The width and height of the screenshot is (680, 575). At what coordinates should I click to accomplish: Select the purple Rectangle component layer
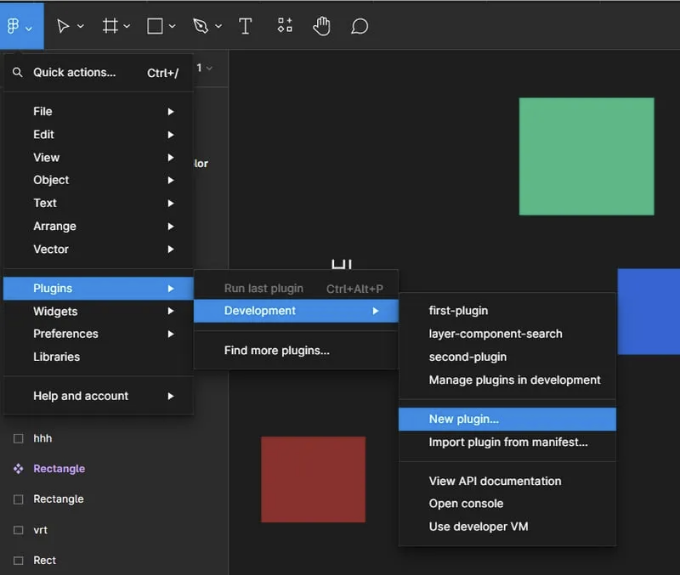coord(114,468)
